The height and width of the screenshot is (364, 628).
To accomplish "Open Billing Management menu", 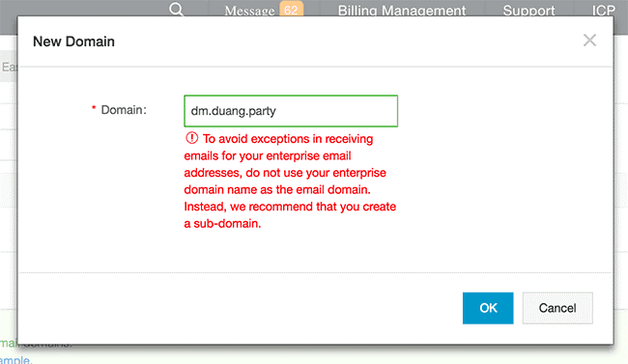I will pos(402,11).
